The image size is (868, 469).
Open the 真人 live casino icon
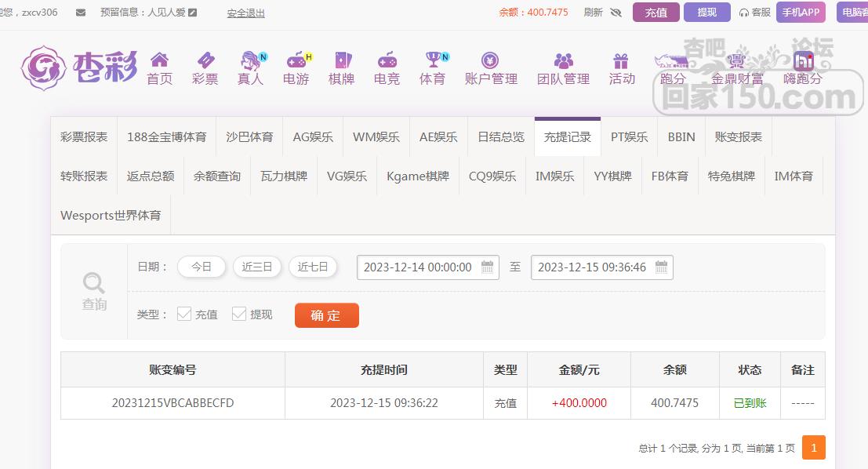(252, 60)
